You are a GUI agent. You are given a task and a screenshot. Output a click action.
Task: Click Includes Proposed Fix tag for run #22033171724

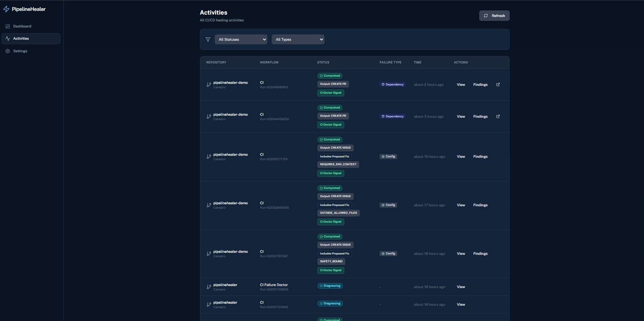334,156
